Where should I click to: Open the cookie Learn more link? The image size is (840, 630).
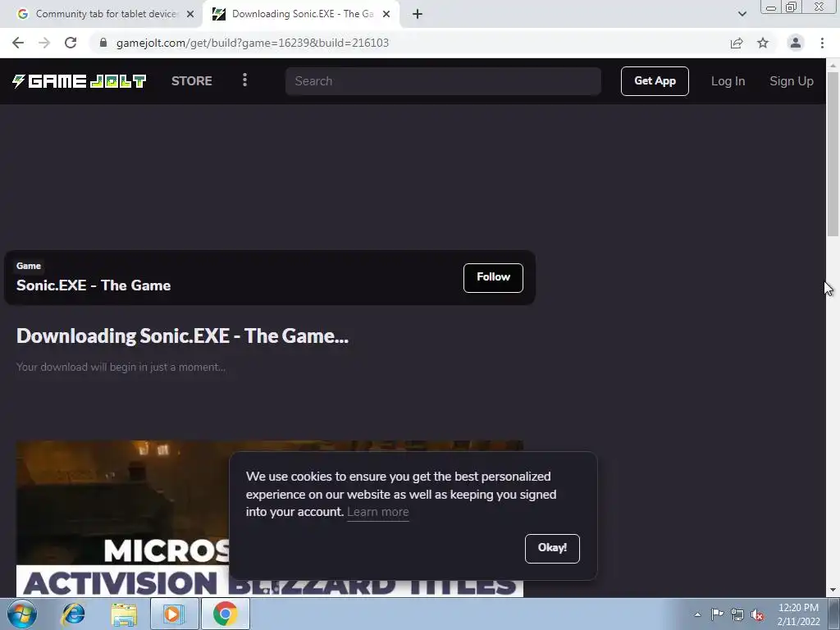coord(377,512)
